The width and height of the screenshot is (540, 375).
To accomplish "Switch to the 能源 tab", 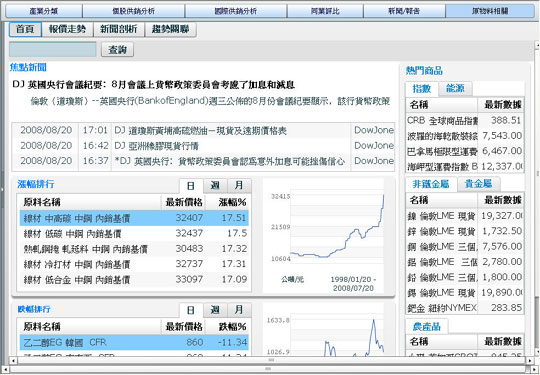I will pyautogui.click(x=455, y=89).
